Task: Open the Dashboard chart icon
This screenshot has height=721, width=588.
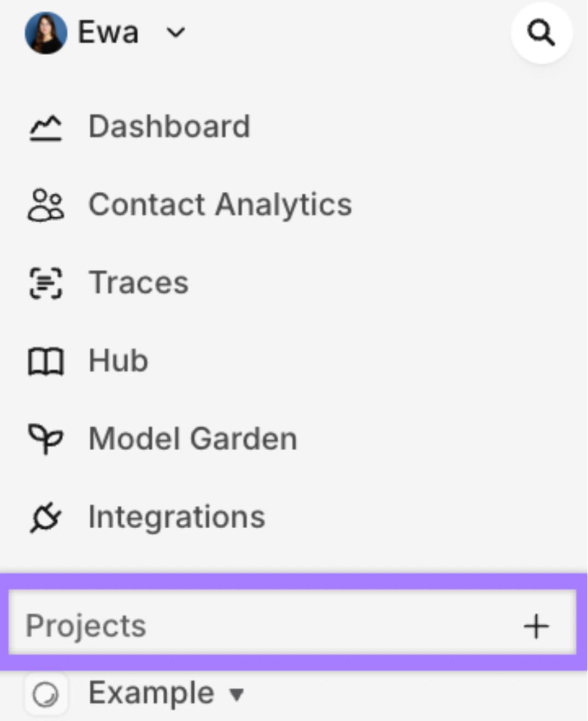Action: pos(44,127)
